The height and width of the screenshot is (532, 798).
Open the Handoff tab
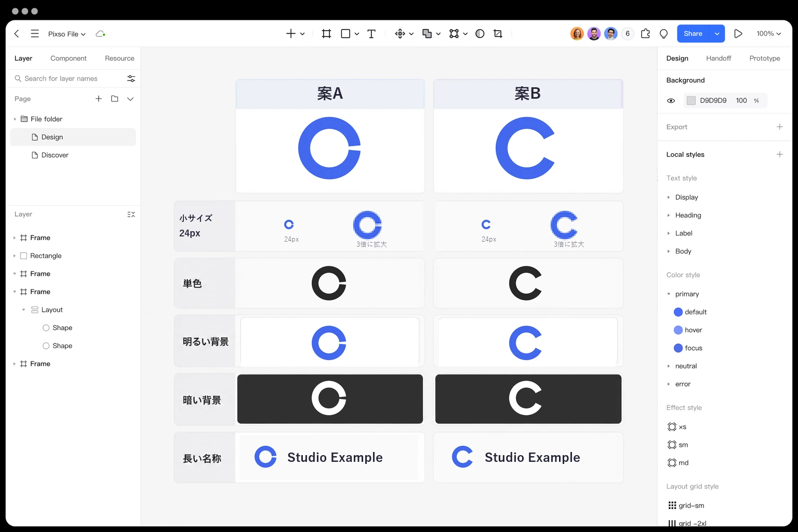[x=719, y=58]
